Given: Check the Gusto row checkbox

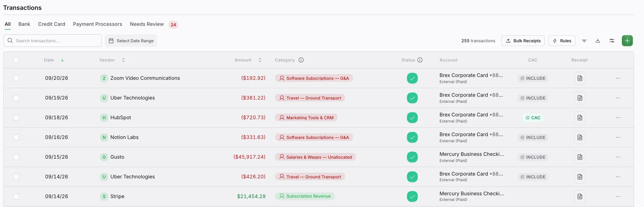Looking at the screenshot, I should (x=16, y=157).
